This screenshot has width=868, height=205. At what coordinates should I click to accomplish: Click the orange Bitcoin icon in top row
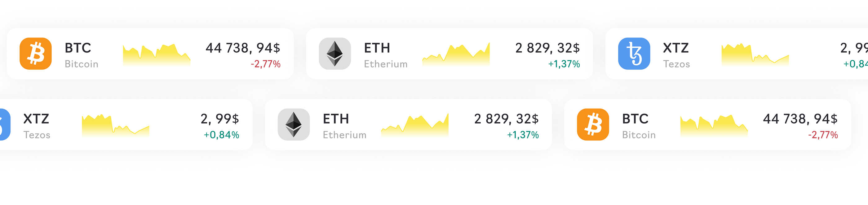click(36, 54)
